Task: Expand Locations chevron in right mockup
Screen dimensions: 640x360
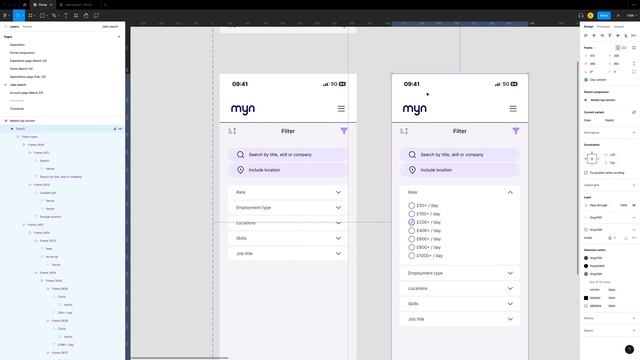Action: (x=510, y=289)
